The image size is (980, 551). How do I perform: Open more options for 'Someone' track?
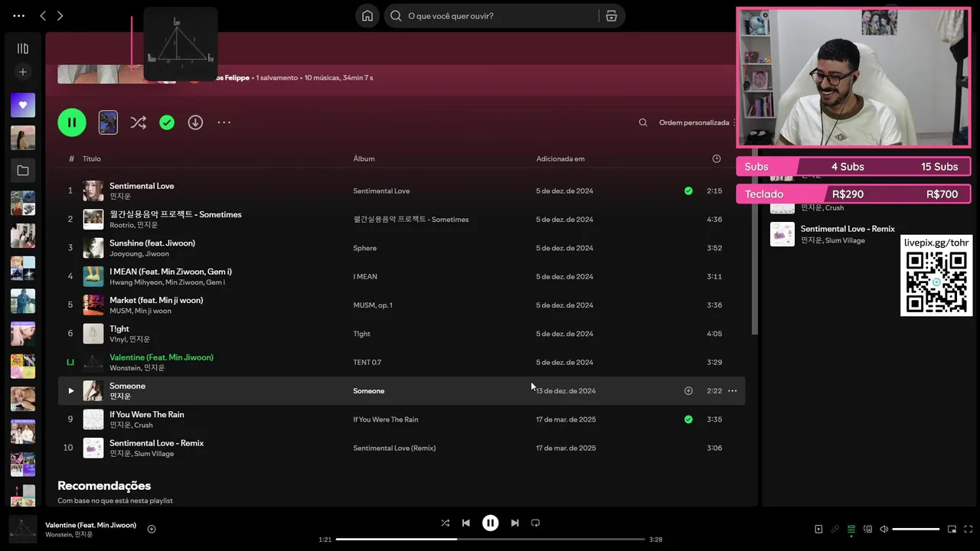point(732,391)
